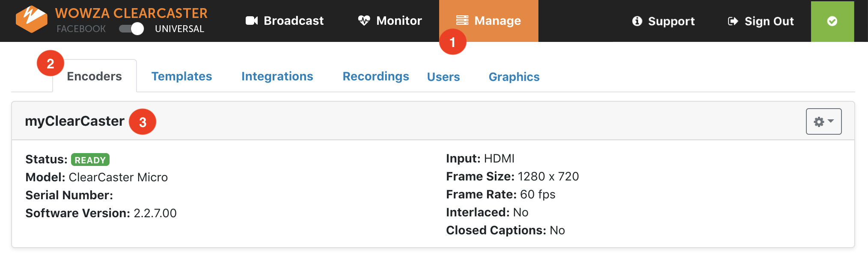Toggle the Facebook/Universal mode switch
Image resolution: width=868 pixels, height=260 pixels.
[131, 29]
